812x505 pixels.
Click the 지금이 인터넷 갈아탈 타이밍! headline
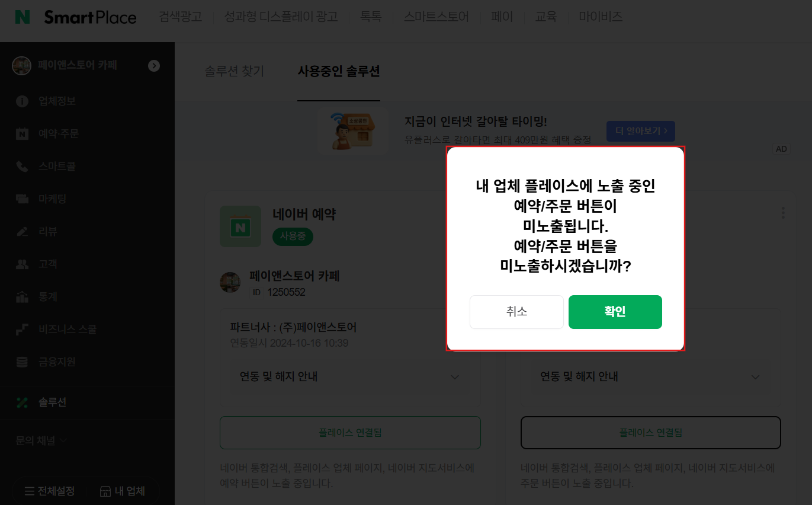(x=476, y=122)
